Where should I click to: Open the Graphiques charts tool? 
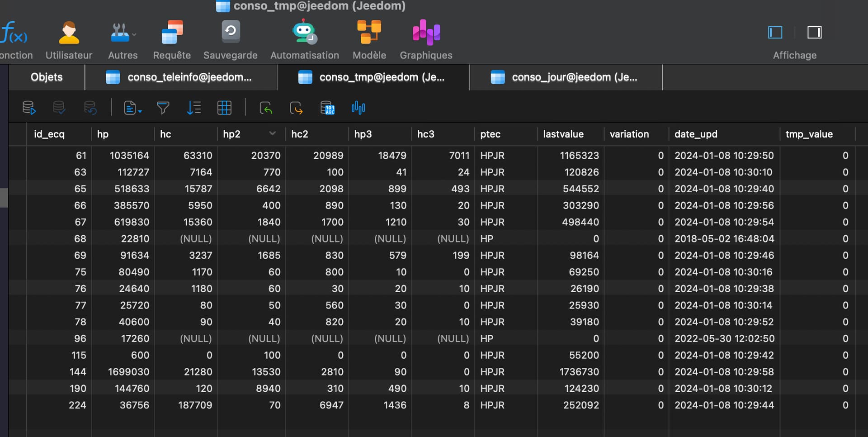(426, 40)
